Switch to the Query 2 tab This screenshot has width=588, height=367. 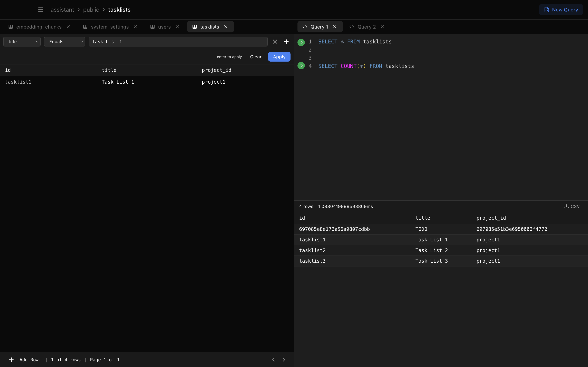coord(366,27)
